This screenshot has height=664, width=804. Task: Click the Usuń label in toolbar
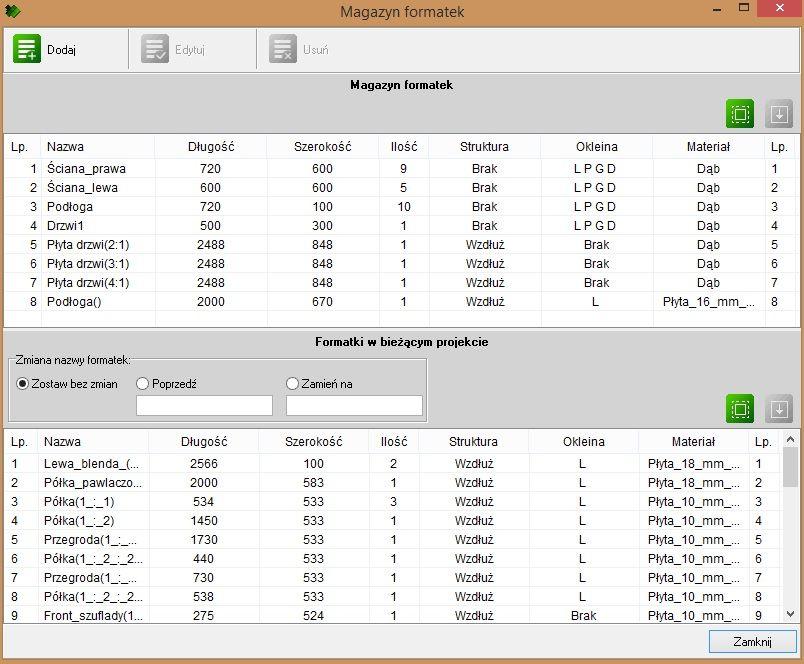[x=315, y=50]
